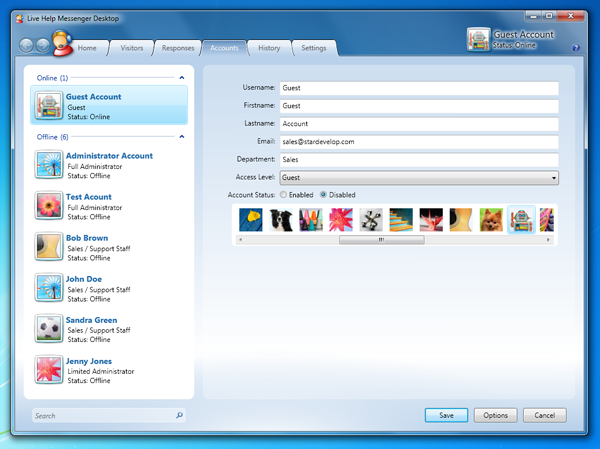Open the Bob Brown name link
This screenshot has height=449, width=600.
(87, 238)
